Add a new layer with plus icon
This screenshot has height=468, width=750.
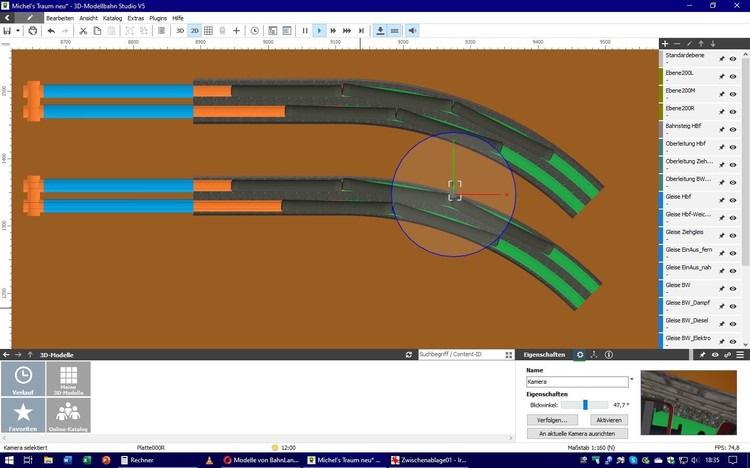665,44
